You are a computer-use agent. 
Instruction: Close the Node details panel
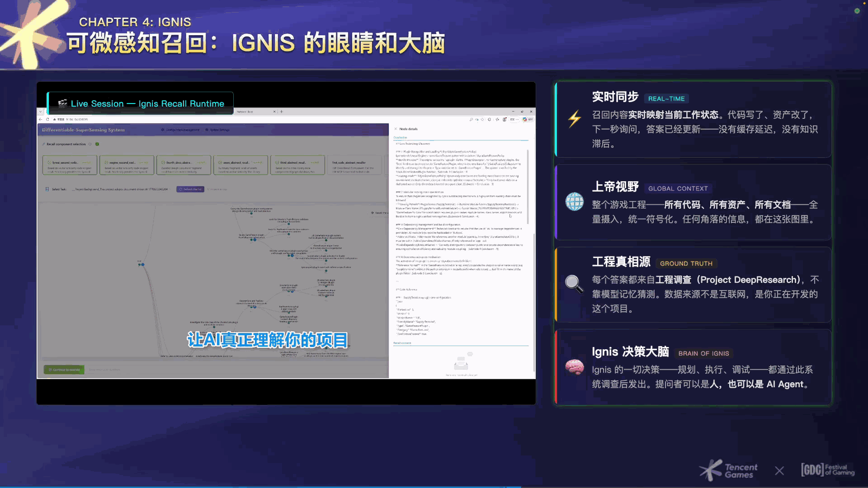coord(395,129)
